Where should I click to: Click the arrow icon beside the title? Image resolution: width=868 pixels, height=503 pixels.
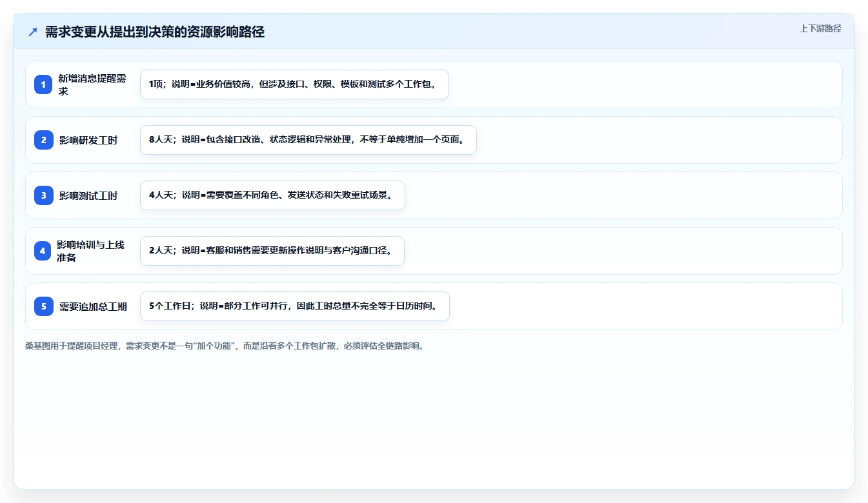[x=33, y=32]
